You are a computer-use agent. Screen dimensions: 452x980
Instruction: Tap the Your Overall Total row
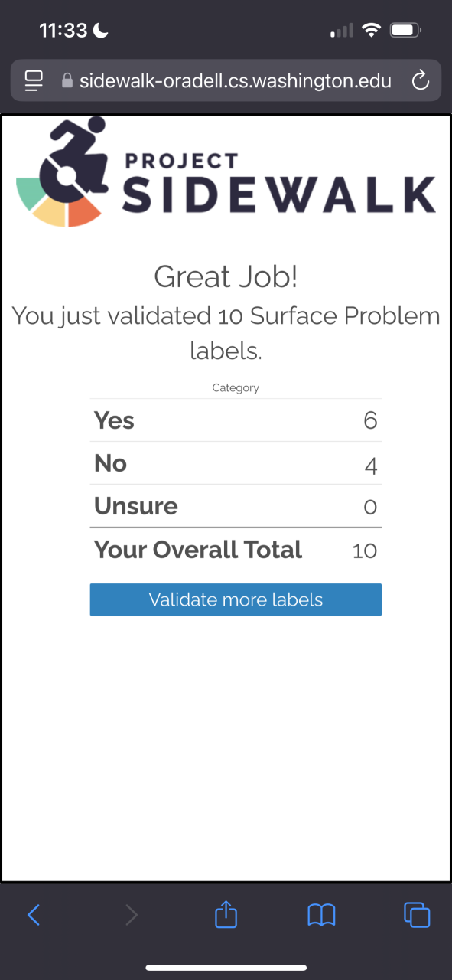pos(236,550)
